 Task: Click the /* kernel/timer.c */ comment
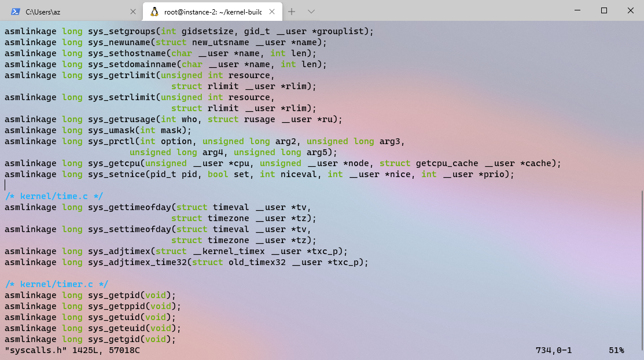coord(56,284)
